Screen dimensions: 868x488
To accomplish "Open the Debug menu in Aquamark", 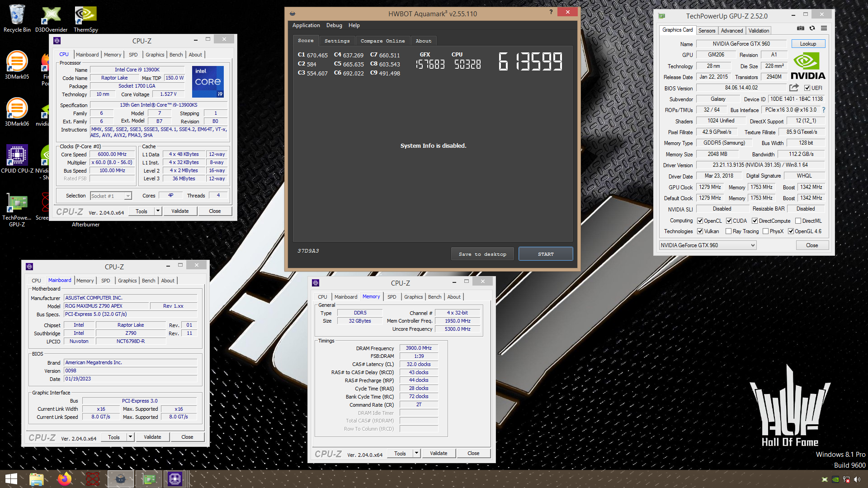I will (334, 25).
